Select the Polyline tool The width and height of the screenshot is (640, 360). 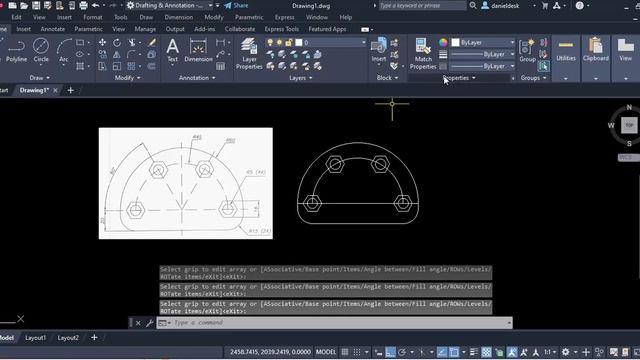[16, 50]
